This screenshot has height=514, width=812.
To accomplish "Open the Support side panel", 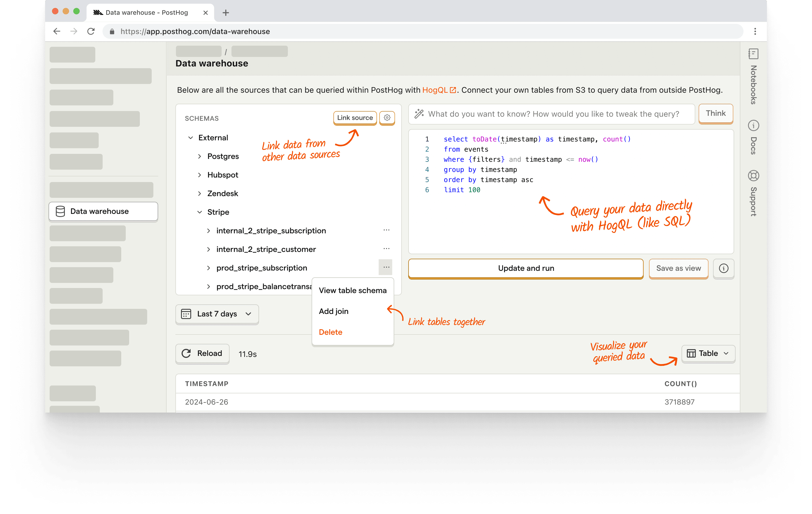I will (x=753, y=193).
